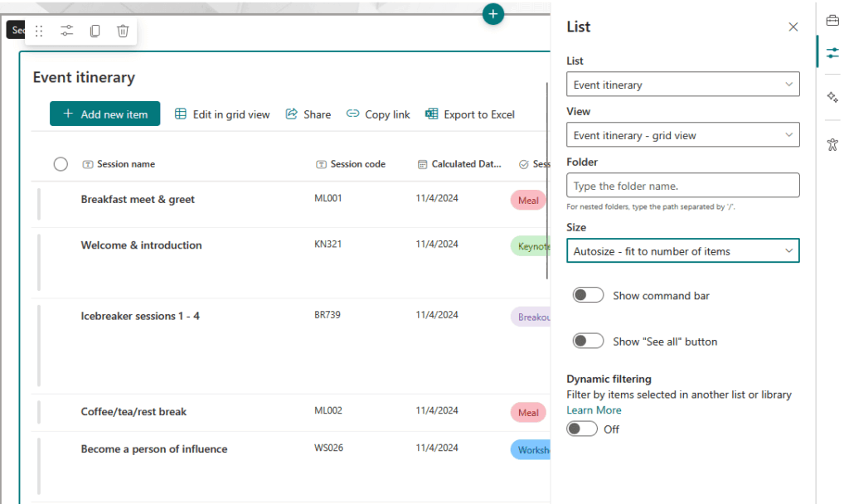Click the 11/4/2024 date in Breakfast row
The width and height of the screenshot is (849, 504).
pyautogui.click(x=437, y=198)
